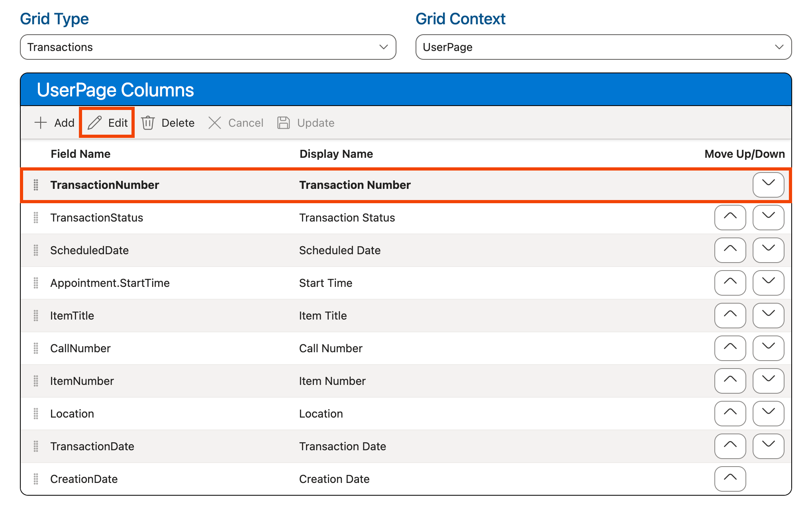Click the Add plus icon
This screenshot has width=812, height=514.
tap(41, 123)
